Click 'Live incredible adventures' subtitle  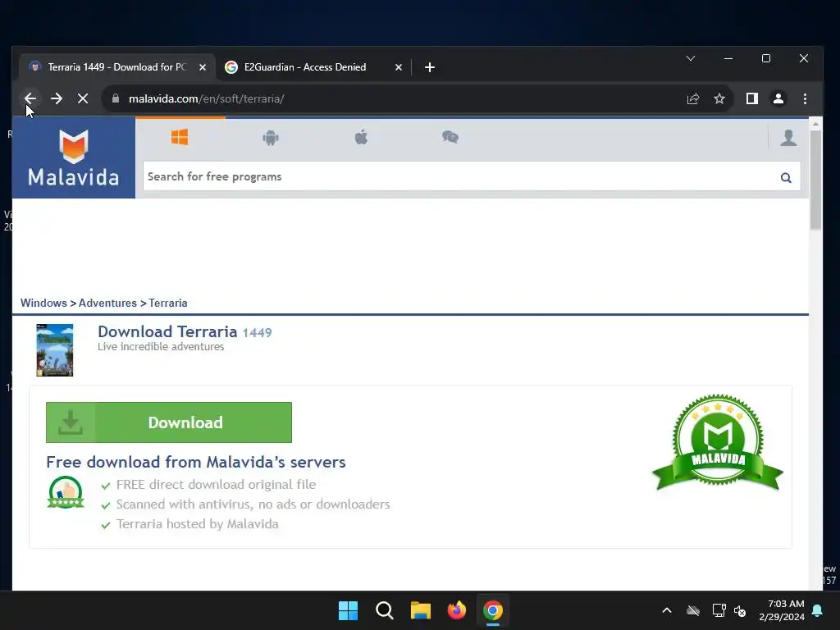click(161, 347)
